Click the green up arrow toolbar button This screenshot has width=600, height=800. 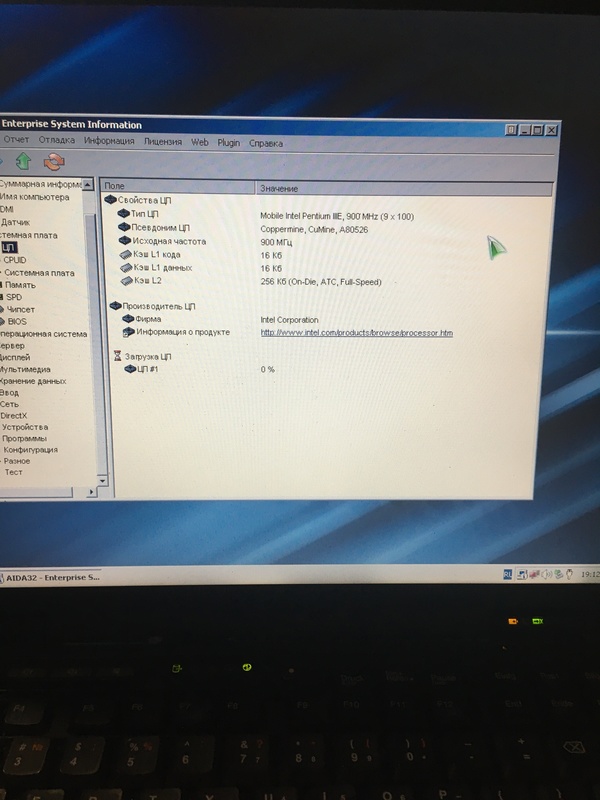pos(23,161)
